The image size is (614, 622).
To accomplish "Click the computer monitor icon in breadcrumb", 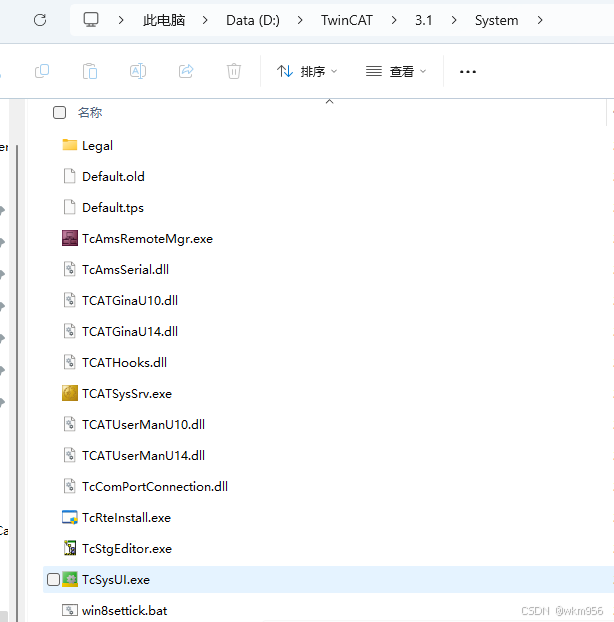I will point(91,19).
